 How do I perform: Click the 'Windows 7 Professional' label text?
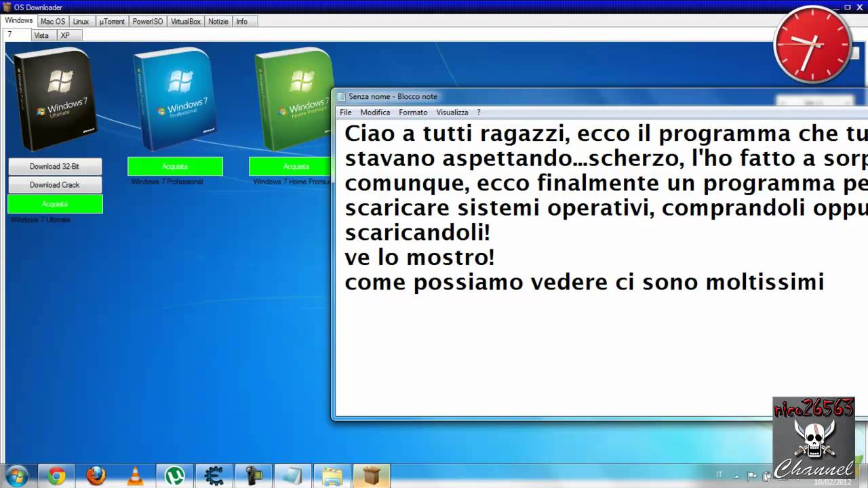coord(167,182)
